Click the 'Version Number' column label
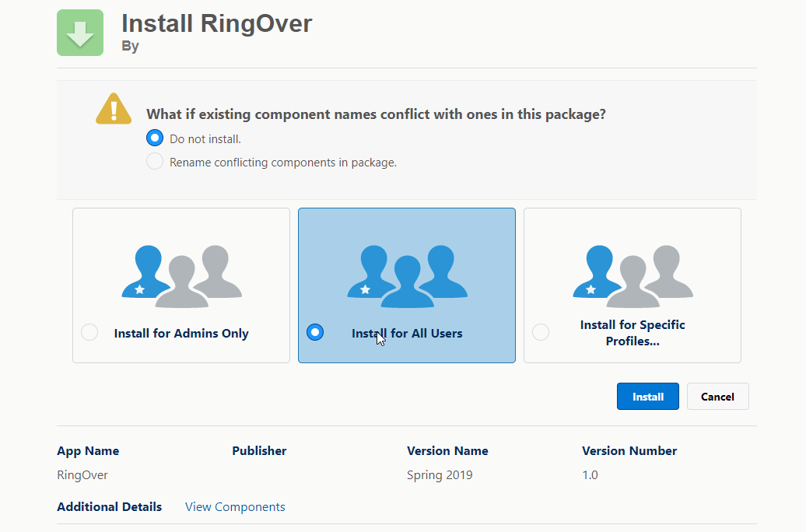806x532 pixels. coord(629,451)
